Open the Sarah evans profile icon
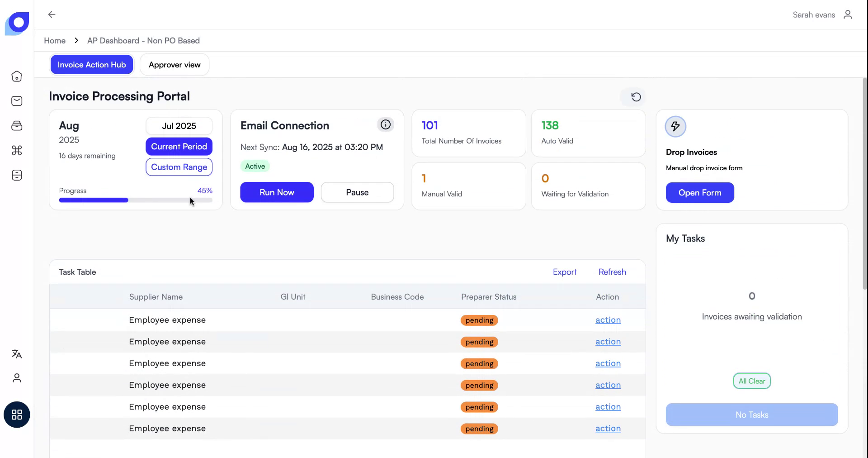868x458 pixels. pos(848,14)
